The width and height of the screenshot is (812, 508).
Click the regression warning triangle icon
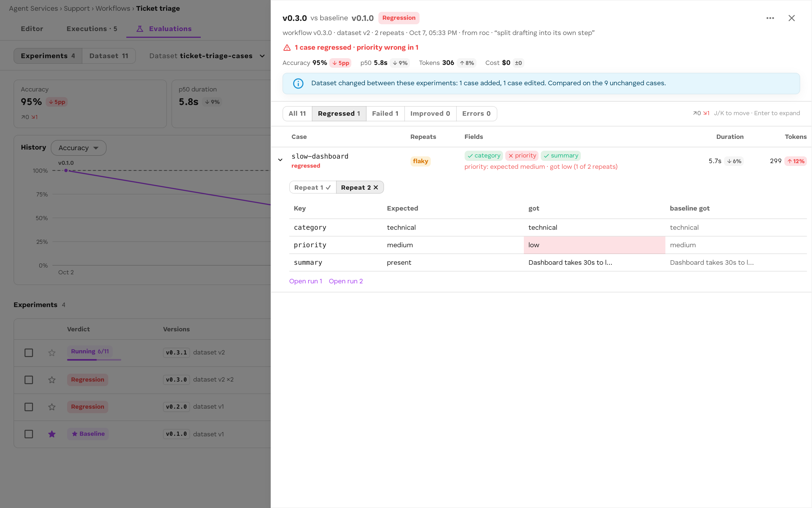[287, 48]
